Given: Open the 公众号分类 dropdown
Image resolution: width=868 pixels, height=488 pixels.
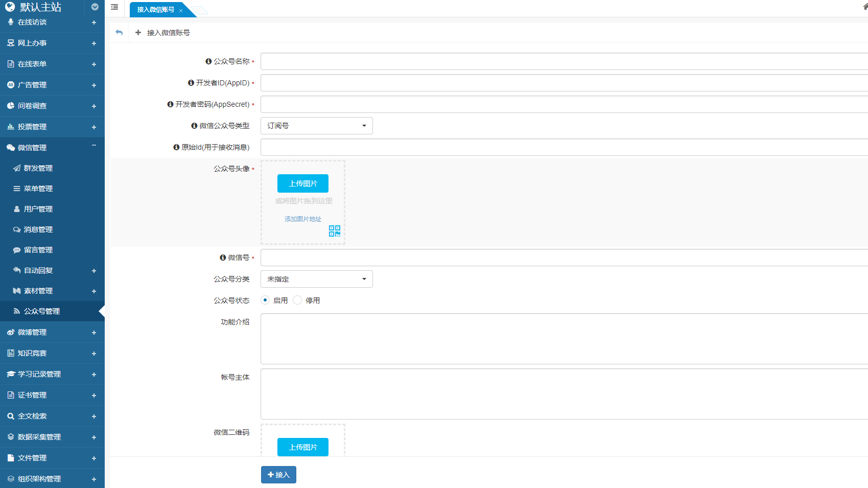Looking at the screenshot, I should click(316, 279).
